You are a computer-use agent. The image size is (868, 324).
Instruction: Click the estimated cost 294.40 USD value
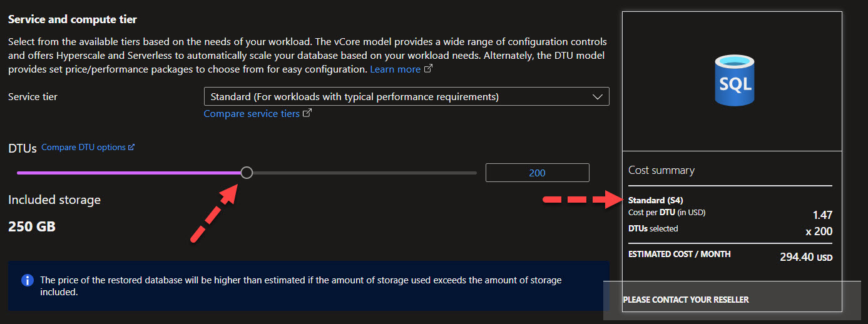point(806,256)
